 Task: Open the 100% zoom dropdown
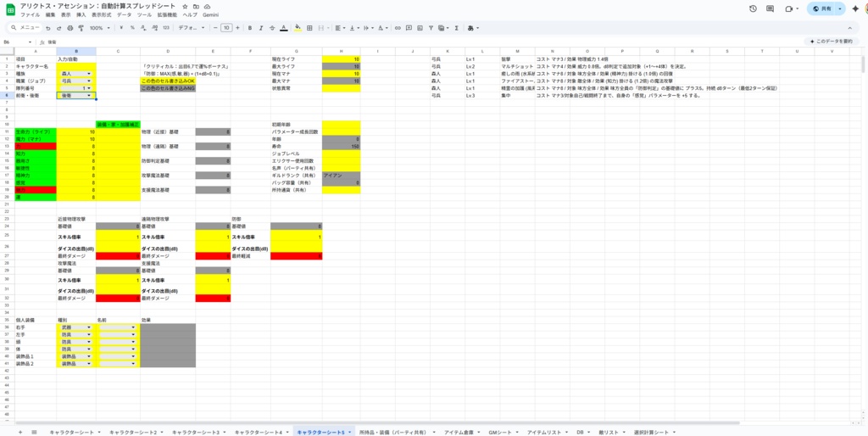[x=100, y=28]
